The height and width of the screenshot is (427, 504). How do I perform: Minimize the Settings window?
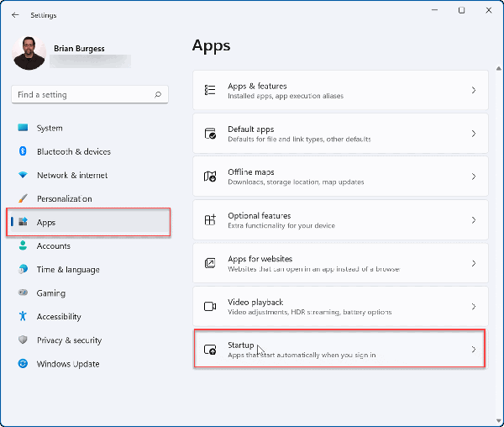[434, 10]
